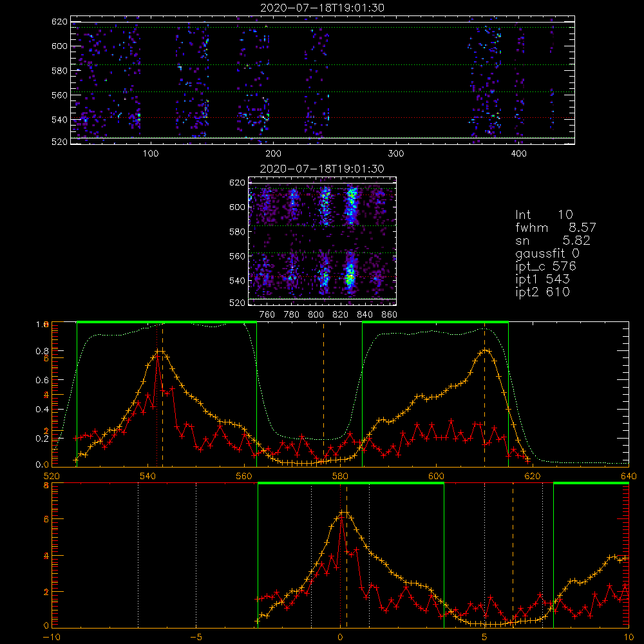Click the '0.4' y-axis label of profile plot
This screenshot has height=644, width=644.
[x=42, y=410]
